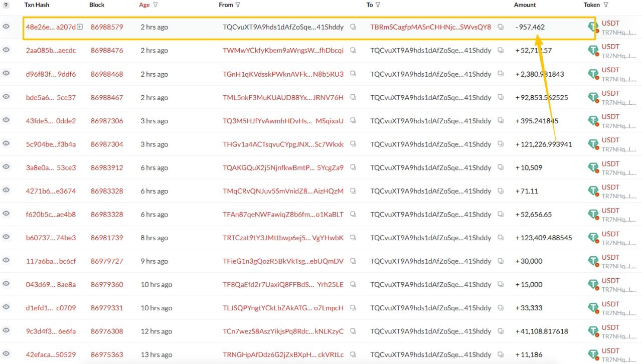Image resolution: width=642 pixels, height=364 pixels.
Task: Open block number 86976308
Action: [107, 331]
